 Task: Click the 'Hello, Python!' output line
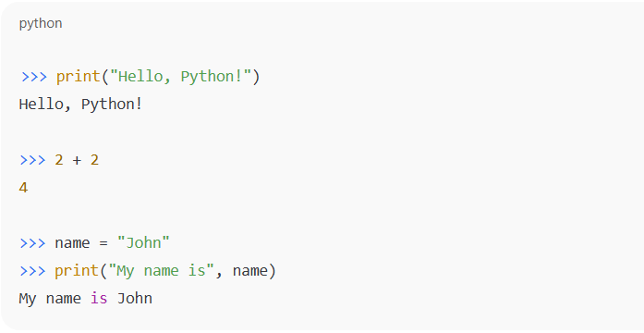80,104
